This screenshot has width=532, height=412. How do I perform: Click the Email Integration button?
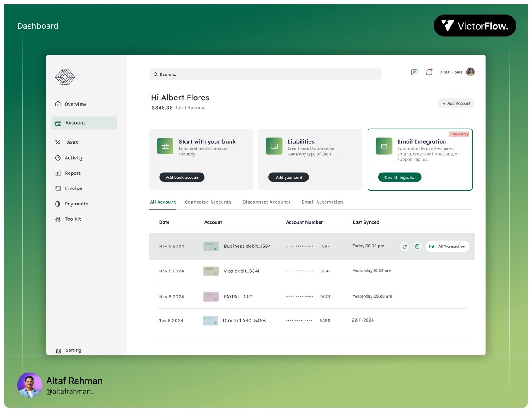coord(400,177)
